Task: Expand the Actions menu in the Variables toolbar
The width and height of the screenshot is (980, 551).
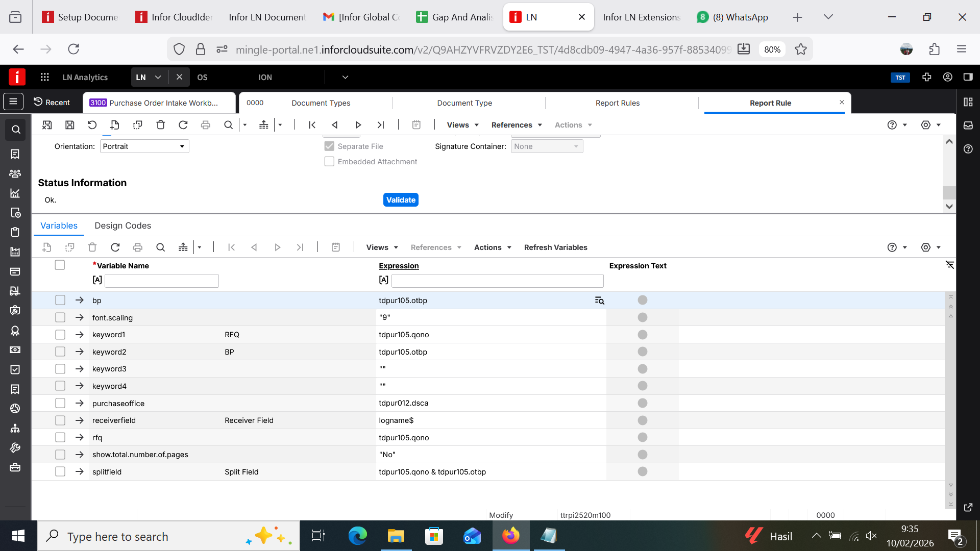Action: (493, 247)
